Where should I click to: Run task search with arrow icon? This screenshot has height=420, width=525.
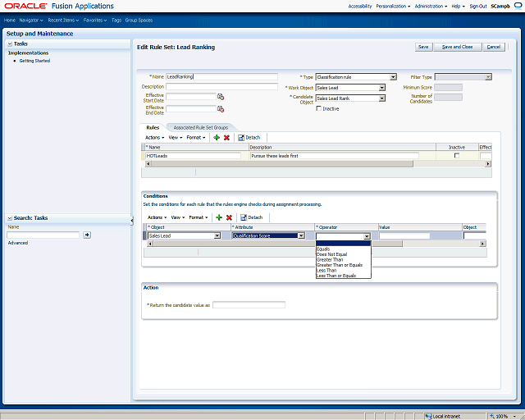87,235
